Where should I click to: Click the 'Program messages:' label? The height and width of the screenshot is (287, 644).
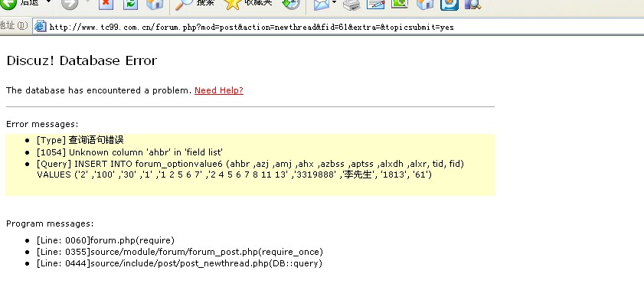click(x=50, y=223)
